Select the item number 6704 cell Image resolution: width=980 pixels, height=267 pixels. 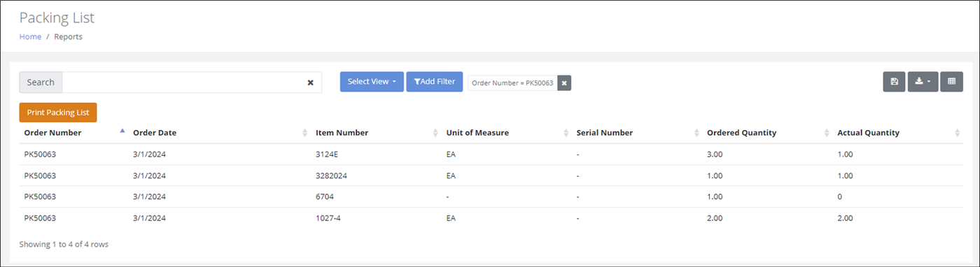(x=325, y=196)
